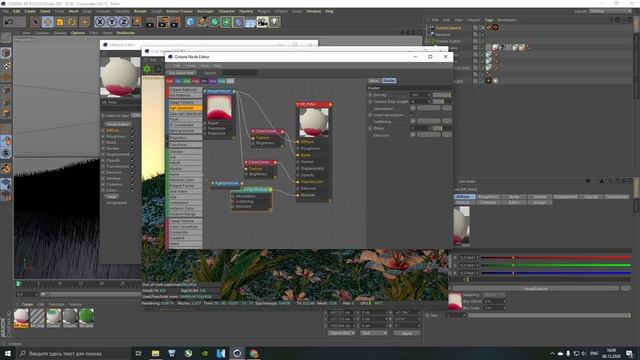Select the Shader tab in Node Editor panel
This screenshot has height=360, width=640.
point(389,81)
